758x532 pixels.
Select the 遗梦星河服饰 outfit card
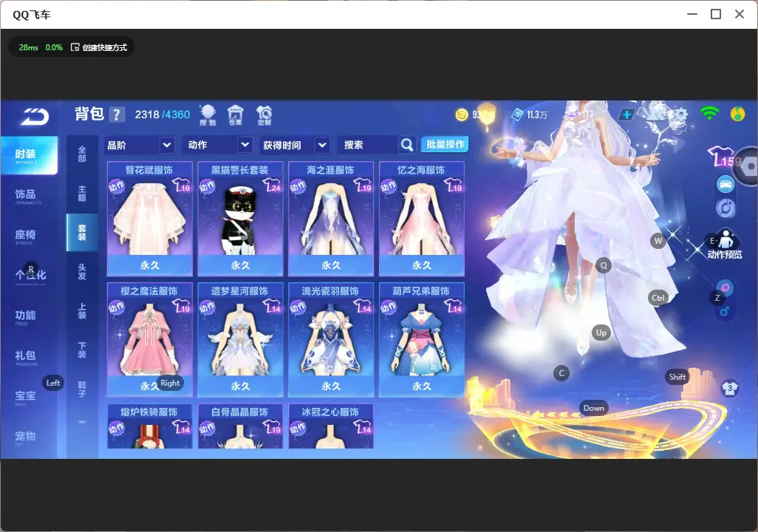[240, 339]
